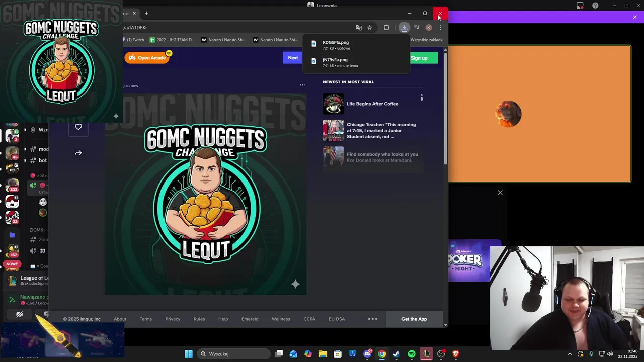Close the panel under the orange preview
This screenshot has width=644, height=362.
[500, 193]
